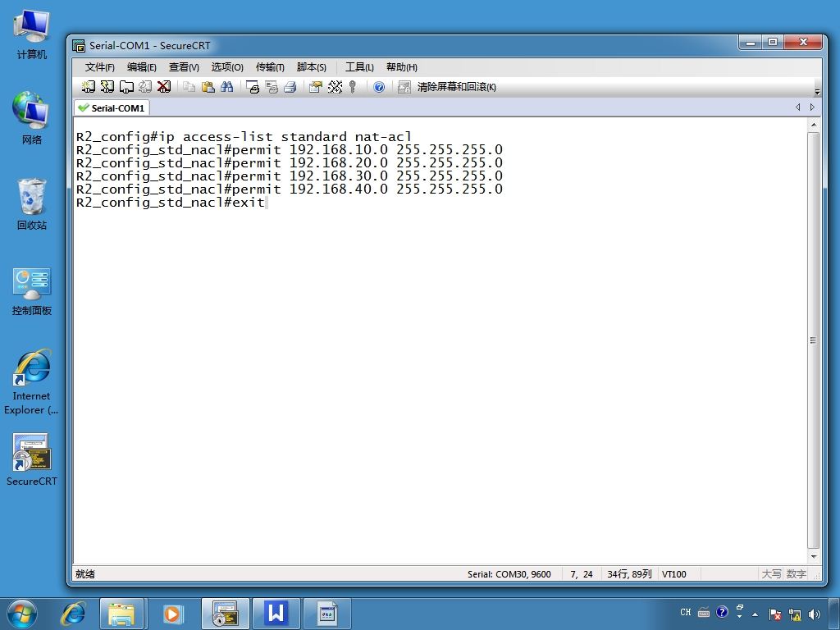Click status bar 'Serial: COM30, 9600' text
This screenshot has height=630, width=840.
tap(509, 573)
